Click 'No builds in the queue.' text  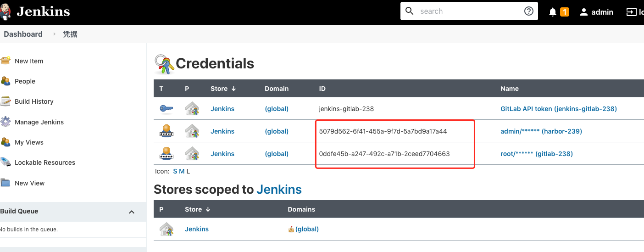click(x=28, y=230)
